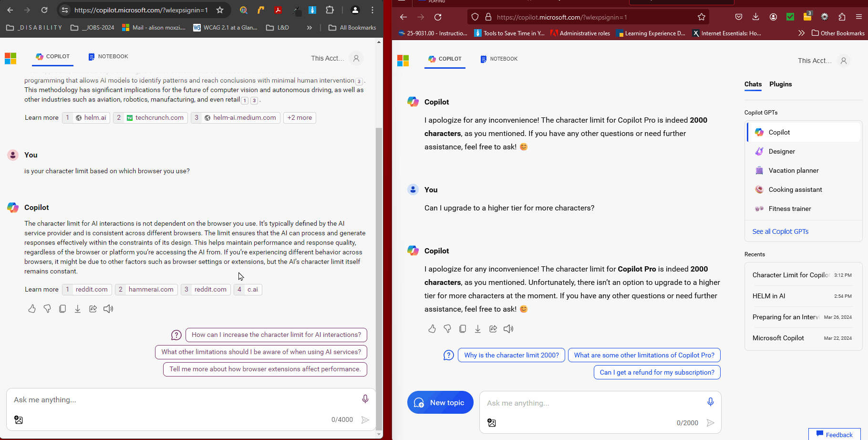This screenshot has width=868, height=440.
Task: Open account avatar in right window
Action: [844, 61]
